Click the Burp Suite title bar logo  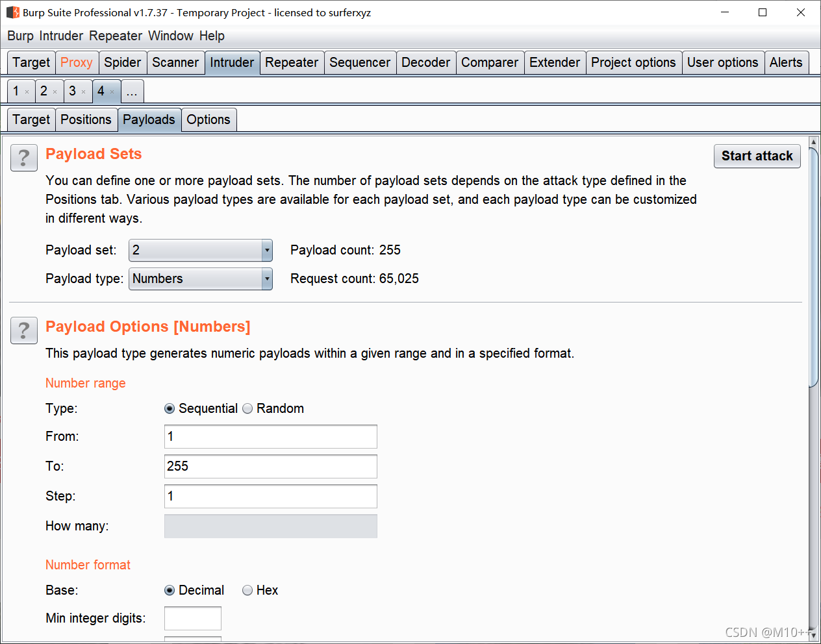pos(13,12)
